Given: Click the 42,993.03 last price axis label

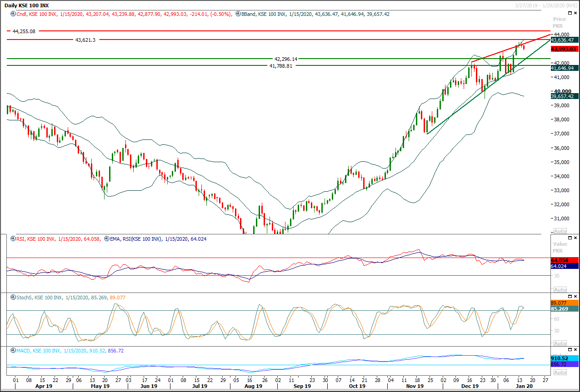Looking at the screenshot, I should pos(563,49).
